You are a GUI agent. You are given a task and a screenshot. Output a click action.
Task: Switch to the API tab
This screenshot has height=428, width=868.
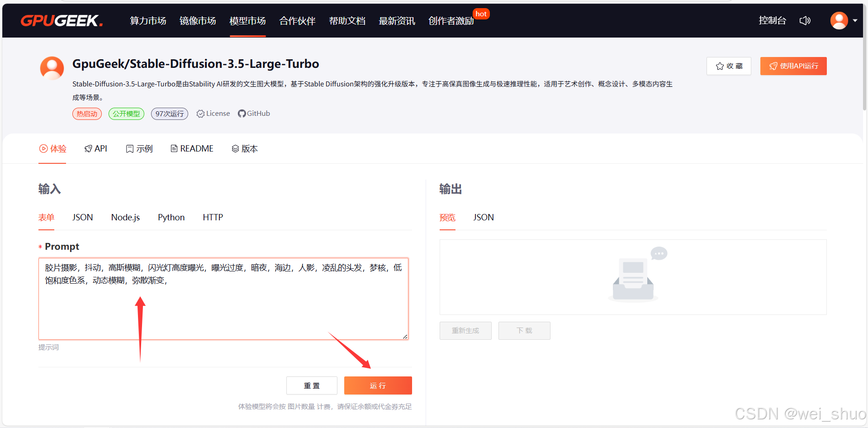click(x=96, y=148)
